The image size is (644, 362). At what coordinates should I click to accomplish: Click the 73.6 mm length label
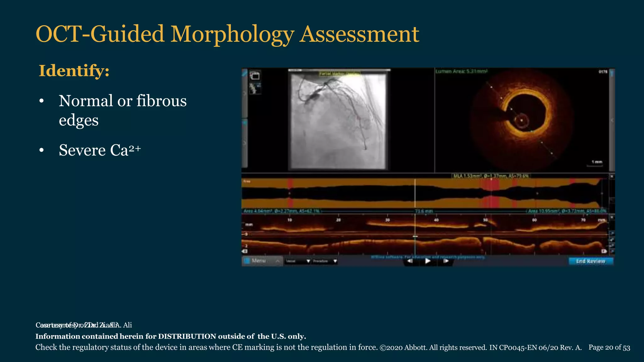coord(424,211)
